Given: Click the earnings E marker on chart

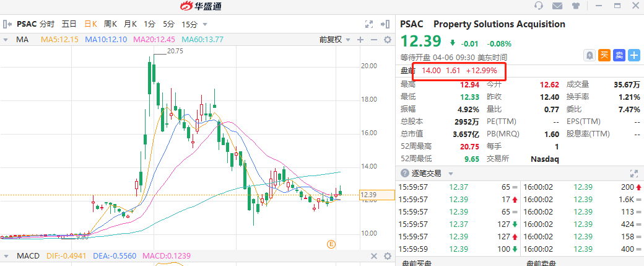Looking at the screenshot, I should tap(331, 244).
